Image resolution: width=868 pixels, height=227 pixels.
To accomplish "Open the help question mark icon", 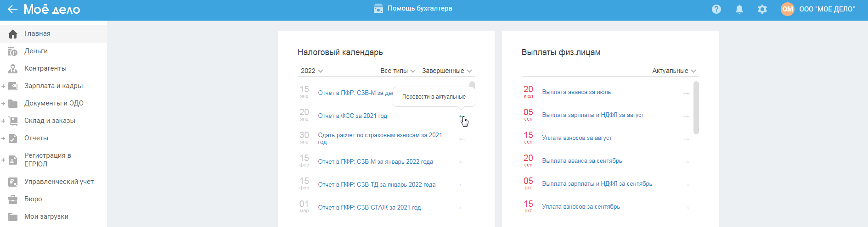I will point(716,9).
